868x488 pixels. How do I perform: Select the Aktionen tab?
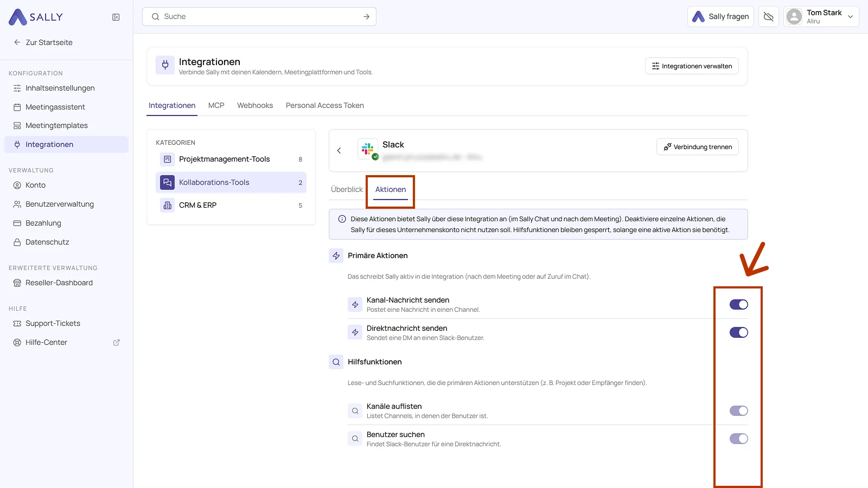pyautogui.click(x=391, y=190)
